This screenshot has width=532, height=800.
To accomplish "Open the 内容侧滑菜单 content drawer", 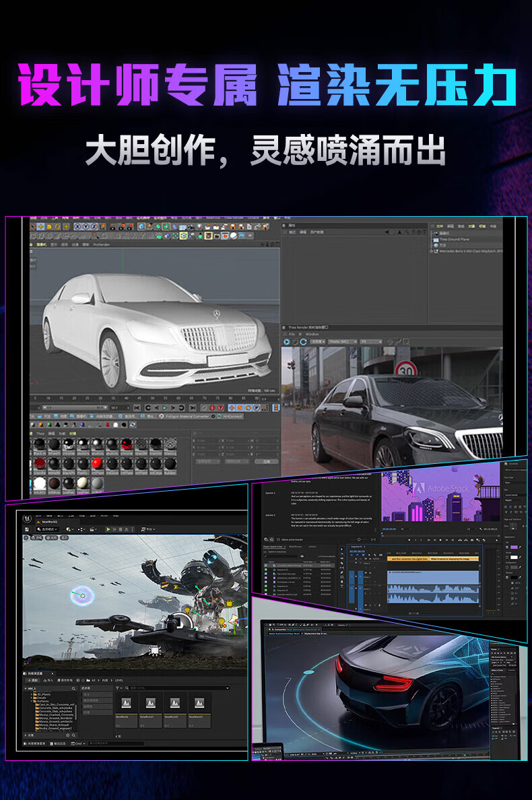I will pos(34,743).
